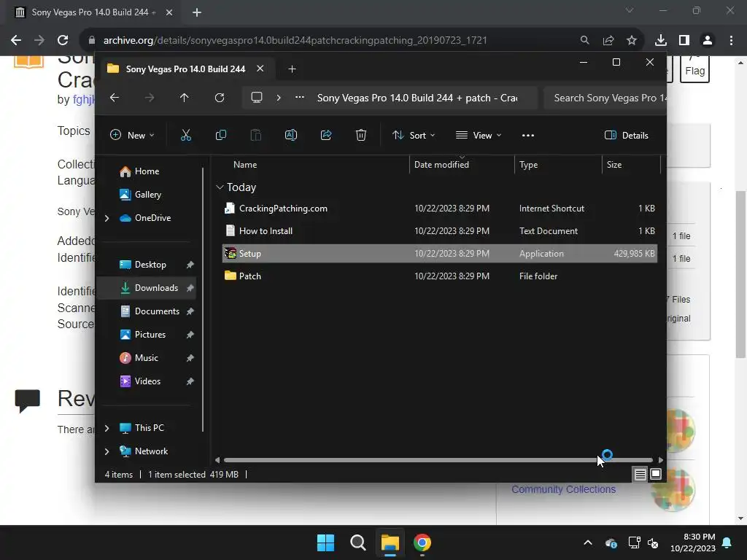Click the Search Sony Vegas Pro field
Screen dimensions: 747x560
(x=605, y=98)
